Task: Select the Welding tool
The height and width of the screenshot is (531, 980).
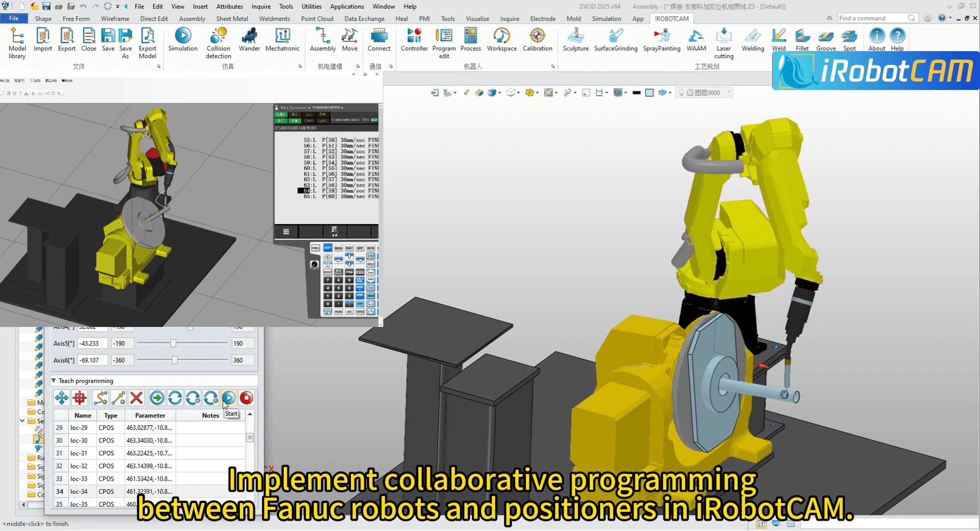Action: (x=752, y=42)
